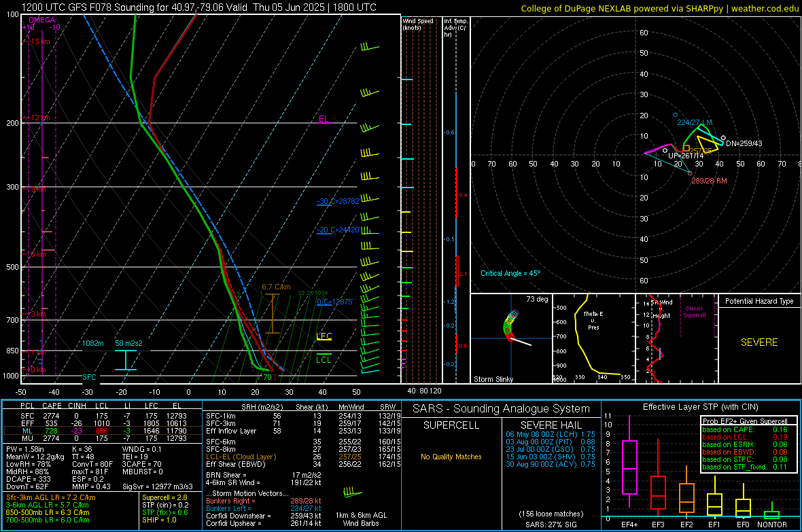Click the No Quality Matches text
The height and width of the screenshot is (532, 802).
click(451, 457)
